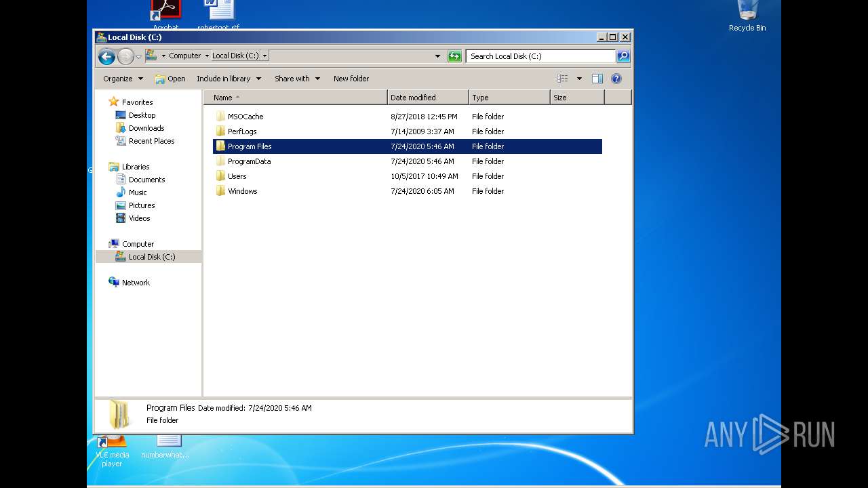
Task: Open the address bar history dropdown
Action: [x=437, y=56]
